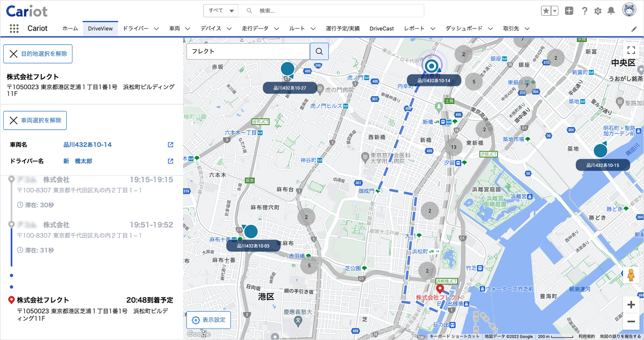Open notifications bell icon
644x340 pixels.
tap(611, 11)
